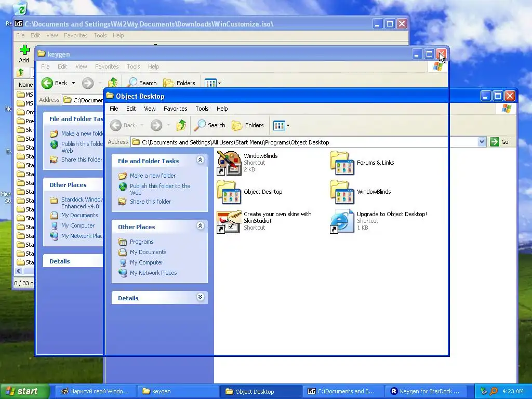Switch to keygen taskbar button
Screen dimensions: 532x399
(x=178, y=391)
